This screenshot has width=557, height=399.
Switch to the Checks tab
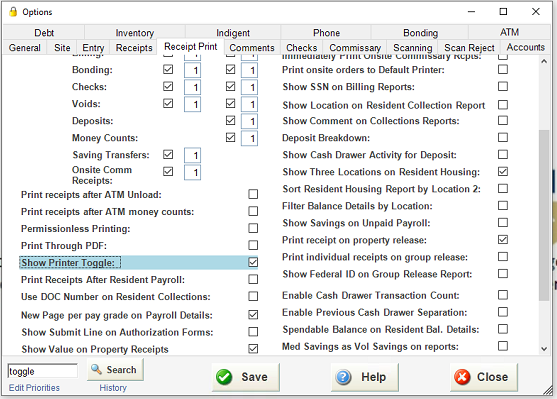click(302, 48)
